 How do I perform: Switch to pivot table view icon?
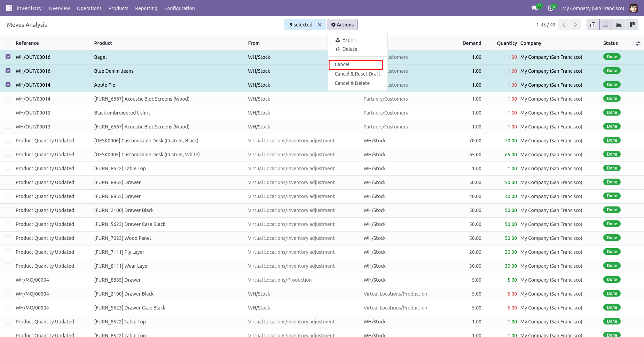[593, 25]
